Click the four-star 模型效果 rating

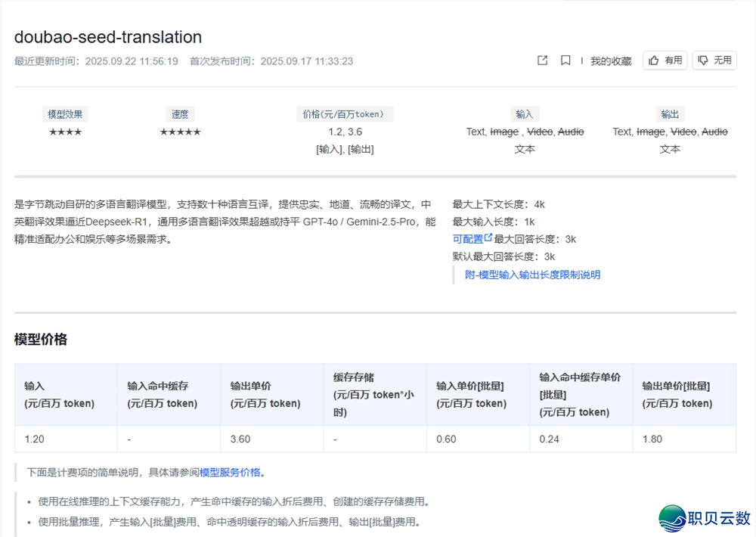pos(65,132)
